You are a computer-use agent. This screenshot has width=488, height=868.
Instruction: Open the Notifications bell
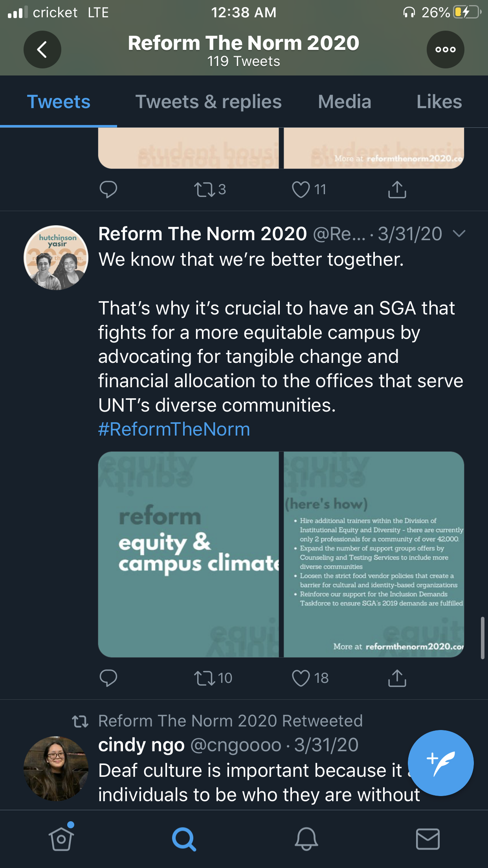306,839
